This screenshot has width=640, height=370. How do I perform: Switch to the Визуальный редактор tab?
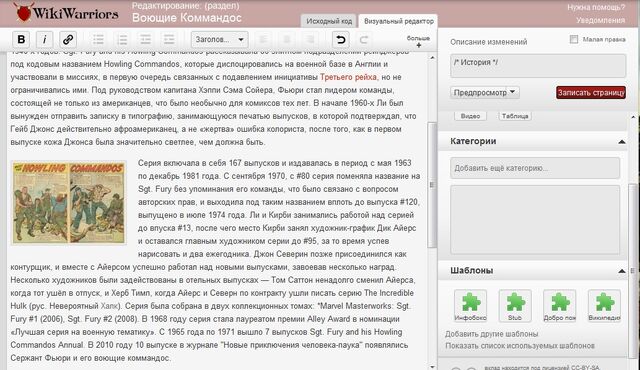point(398,21)
